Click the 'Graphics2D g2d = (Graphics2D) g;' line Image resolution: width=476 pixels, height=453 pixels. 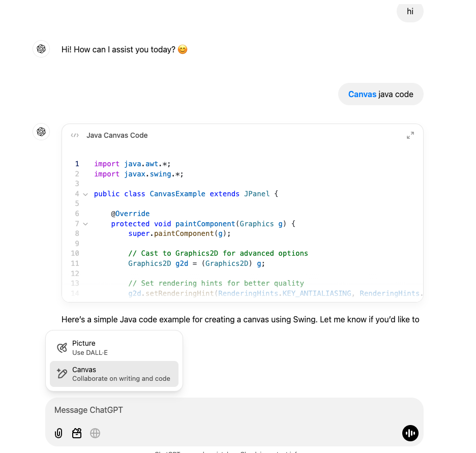point(196,263)
